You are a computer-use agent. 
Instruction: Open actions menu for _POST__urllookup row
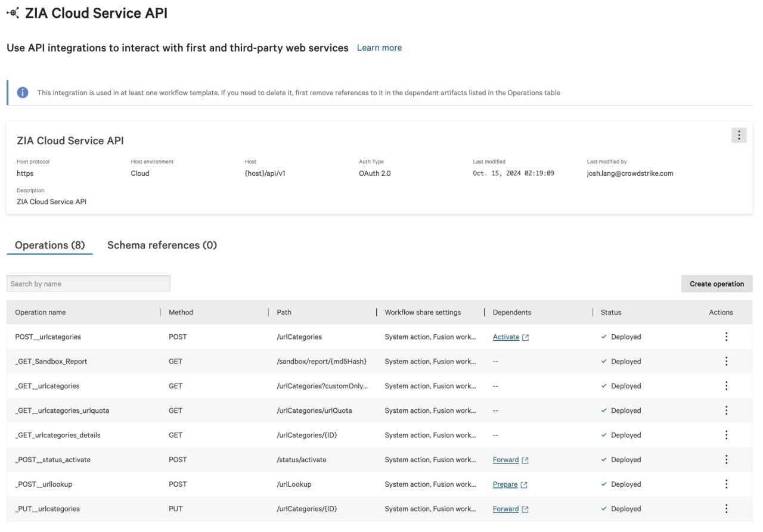(x=726, y=484)
